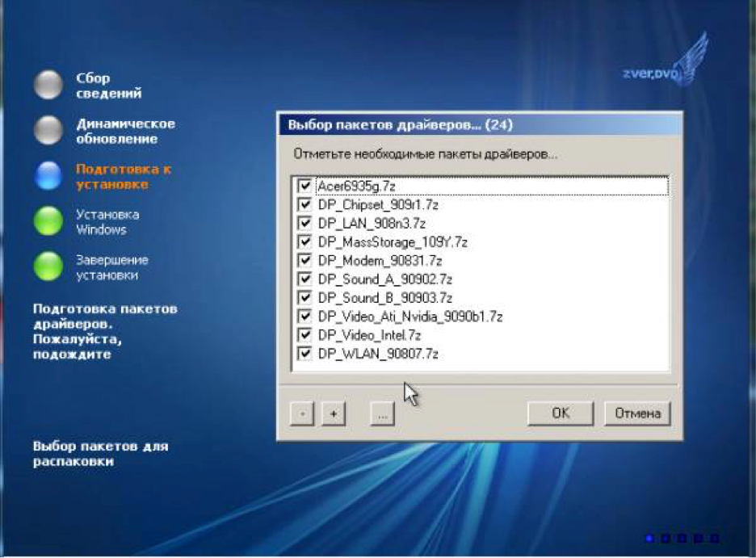Select the DP_Sound_B_90903.7z list entry

point(384,298)
